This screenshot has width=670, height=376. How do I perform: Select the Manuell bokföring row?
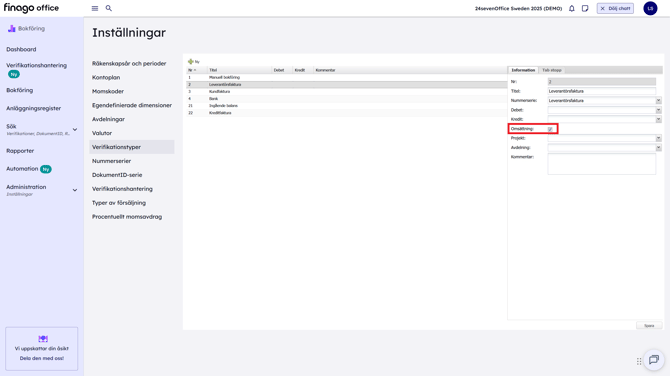[347, 77]
